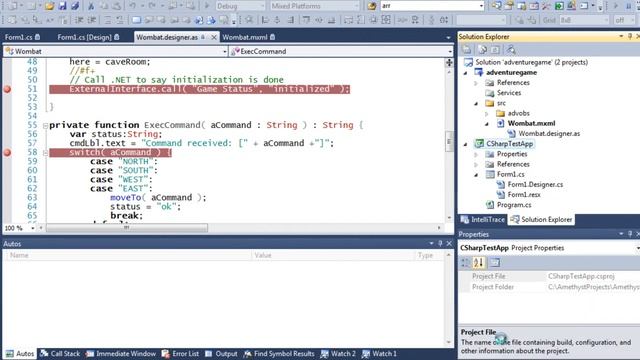Screen dimensions: 640x360
Task: Collapse the Form1.cs node
Action: tap(476, 175)
